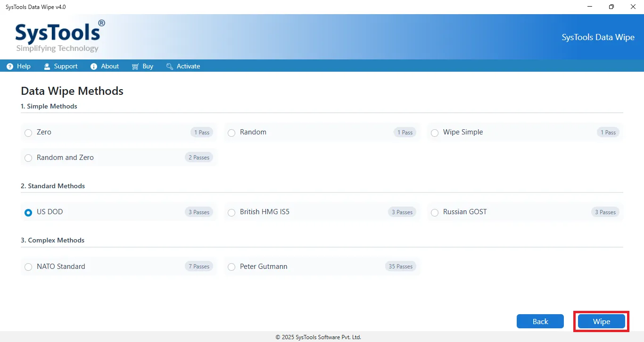Click the "3. Complex Methods" section label
Viewport: 644px width, 342px height.
[x=52, y=240]
